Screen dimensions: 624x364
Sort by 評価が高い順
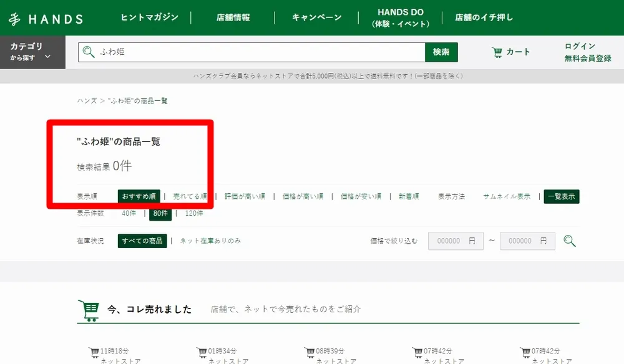[245, 196]
